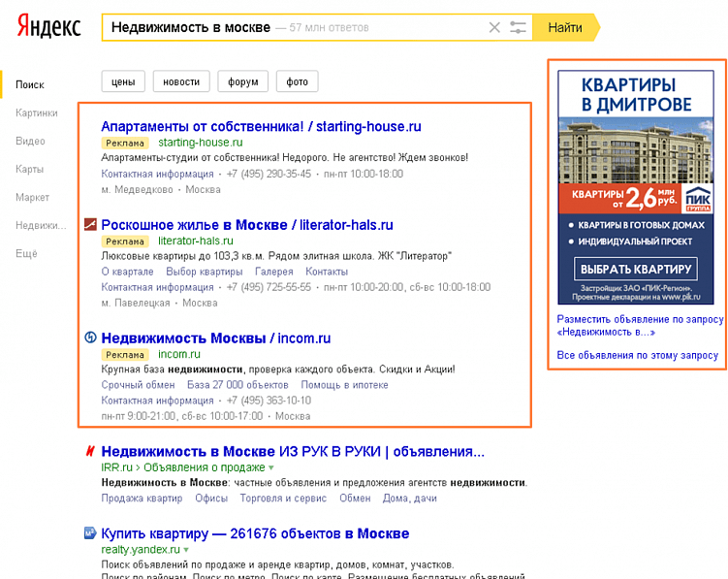The width and height of the screenshot is (728, 579).
Task: Open the green starting-house.ru URL
Action: click(201, 143)
